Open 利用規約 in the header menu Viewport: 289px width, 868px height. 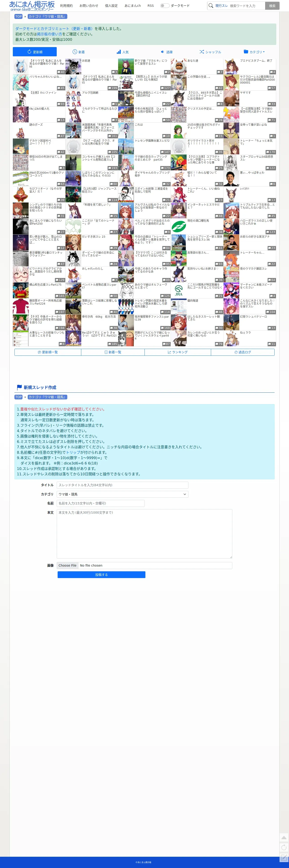[x=66, y=5]
